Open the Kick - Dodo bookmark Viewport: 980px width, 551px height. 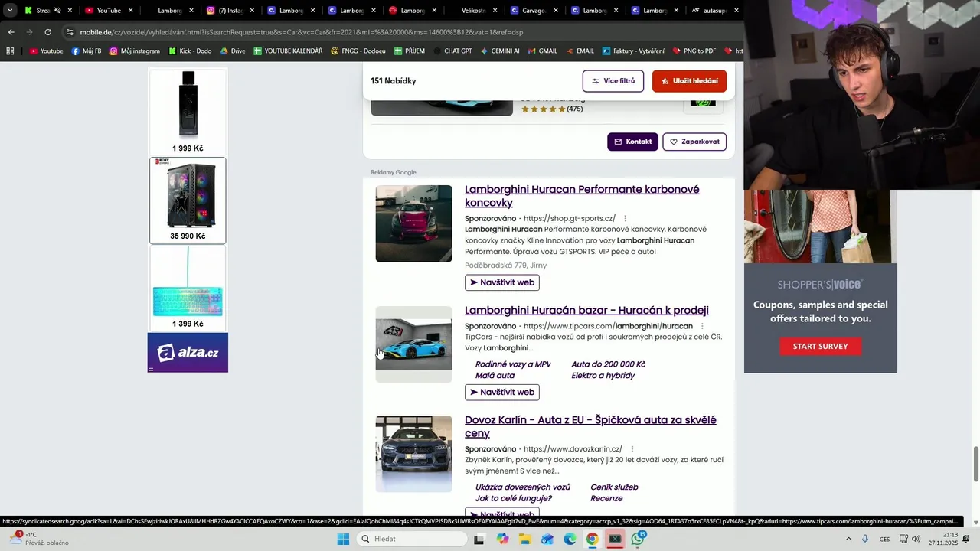click(x=189, y=51)
